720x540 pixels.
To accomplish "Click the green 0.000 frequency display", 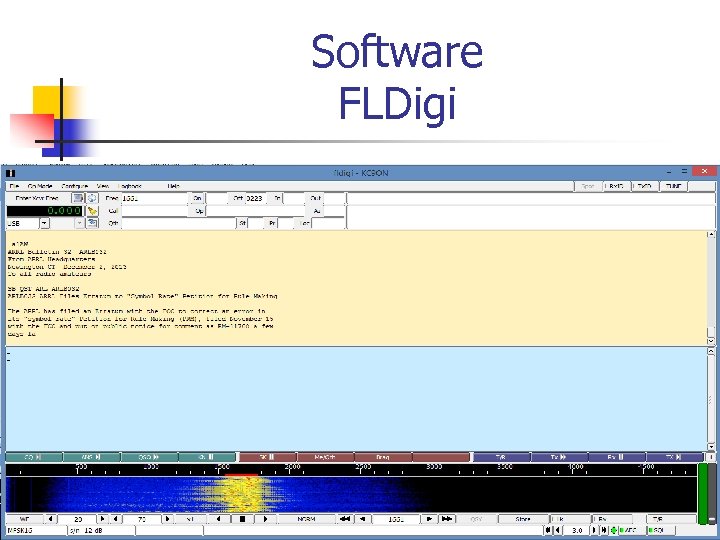I will (45, 211).
